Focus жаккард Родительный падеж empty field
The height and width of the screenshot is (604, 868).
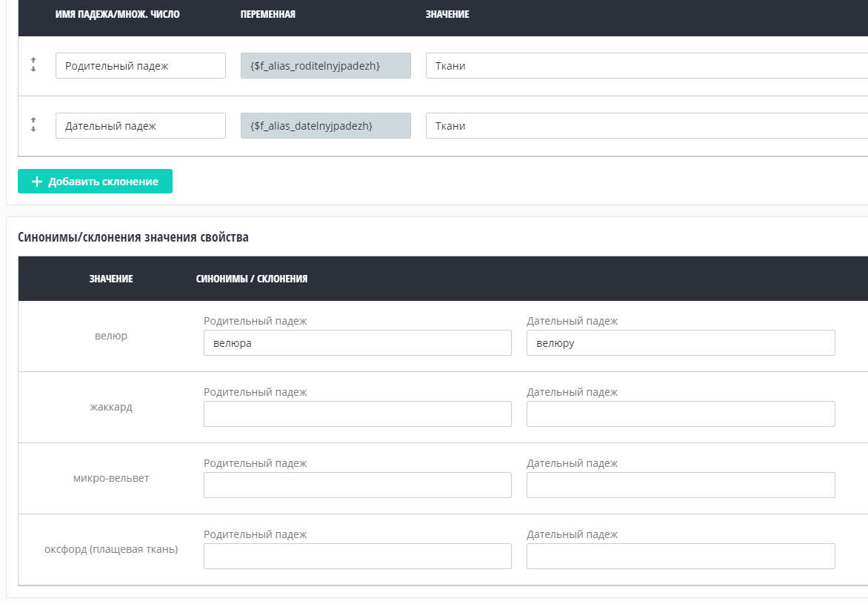coord(357,414)
